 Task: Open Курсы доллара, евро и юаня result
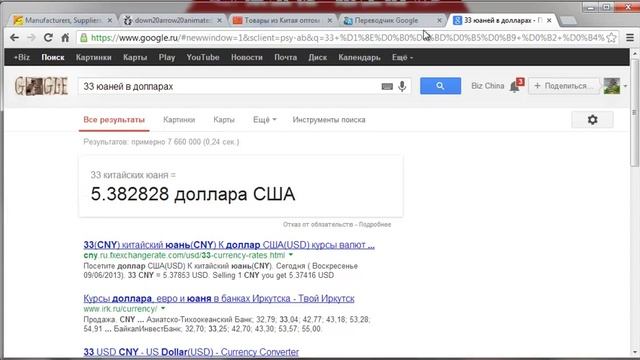tap(219, 298)
